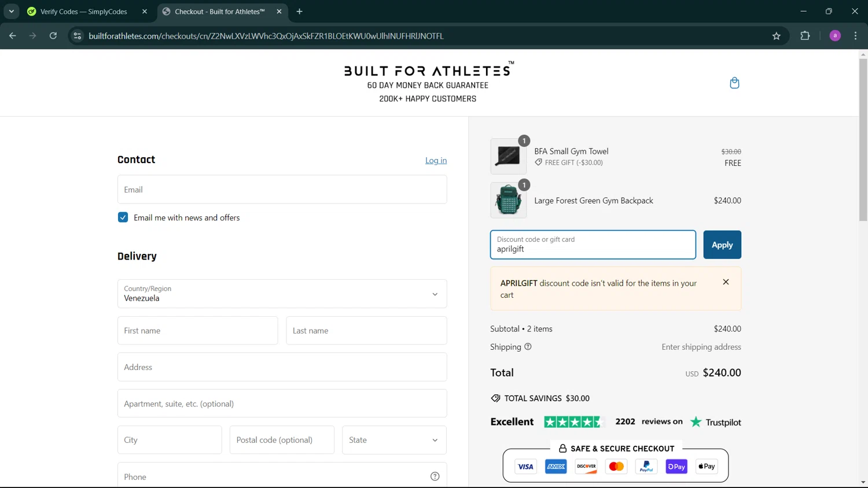The height and width of the screenshot is (488, 868).
Task: Click the Built for Athletes logo
Action: pos(428,69)
